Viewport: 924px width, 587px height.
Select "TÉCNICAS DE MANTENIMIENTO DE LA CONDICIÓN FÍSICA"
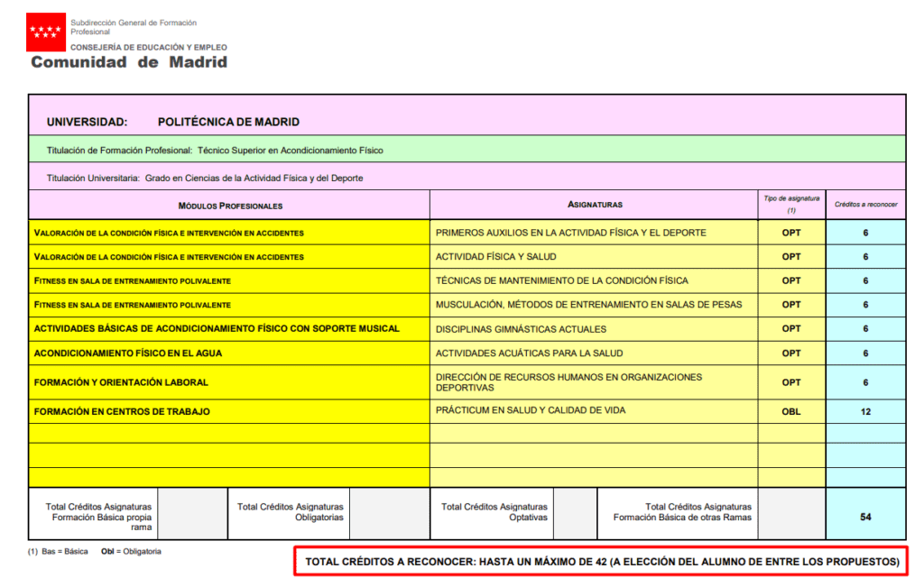pos(562,280)
